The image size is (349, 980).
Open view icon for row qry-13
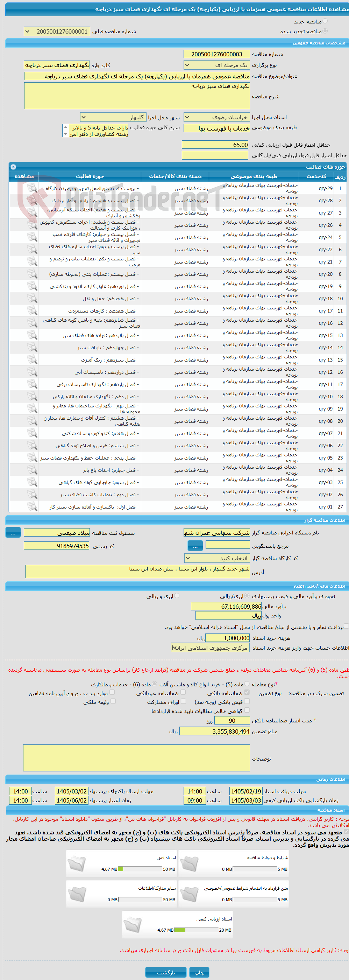coord(32,359)
